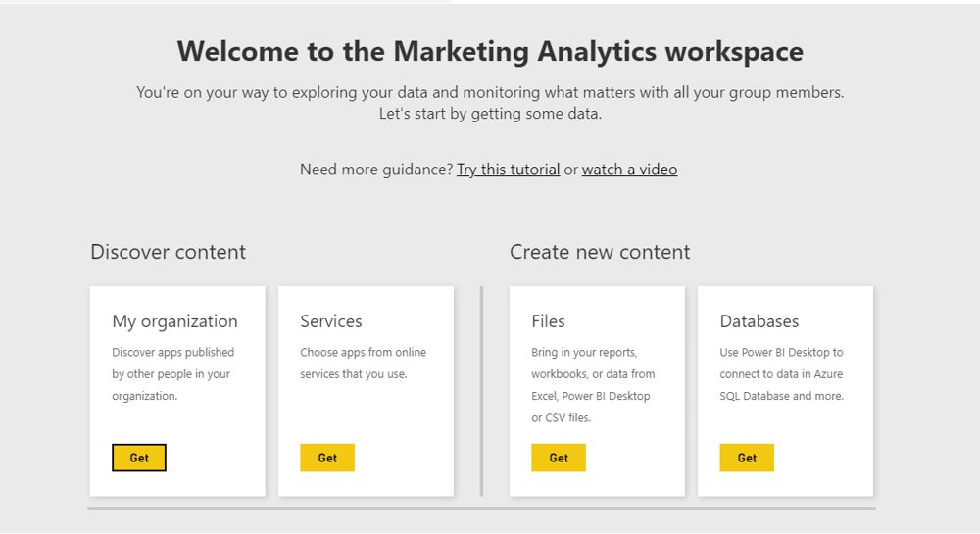Click the 'Discover content' section heading
Screen dimensions: 980x534
[x=168, y=252]
